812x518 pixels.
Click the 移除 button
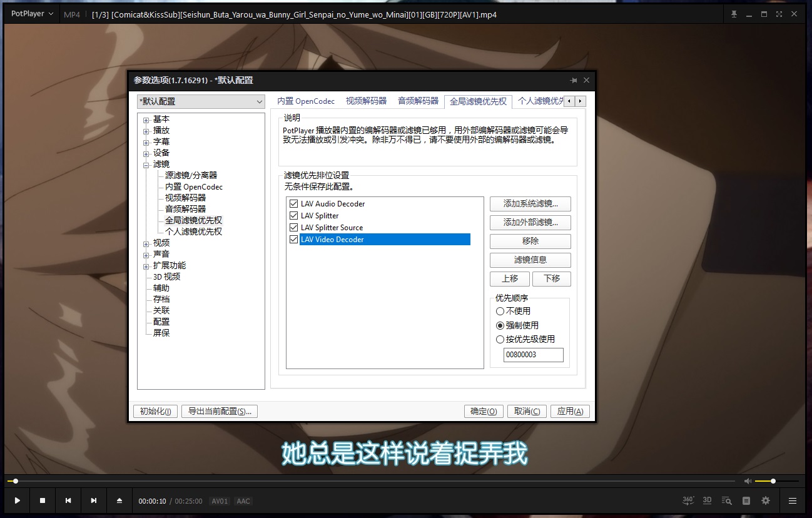(530, 241)
